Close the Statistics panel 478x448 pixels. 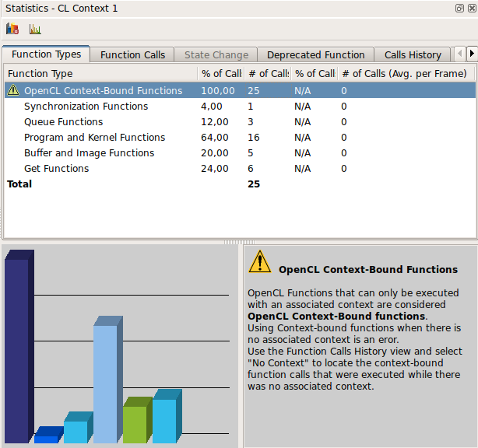click(472, 9)
